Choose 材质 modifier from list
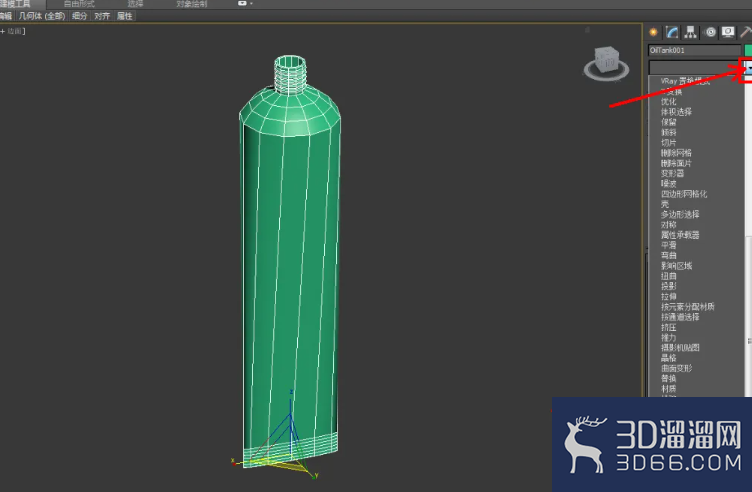 click(x=669, y=389)
